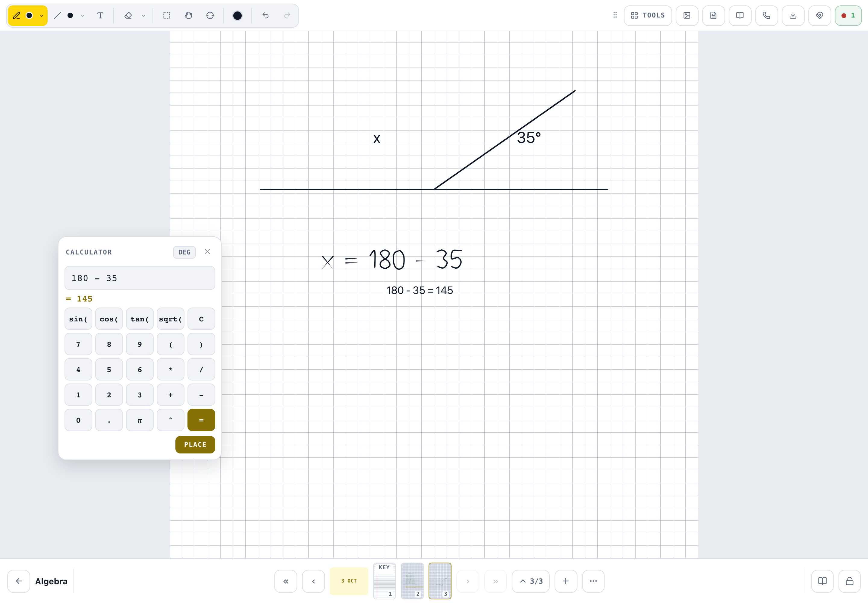This screenshot has height=603, width=868.
Task: Expand line tool options chevron
Action: pyautogui.click(x=82, y=15)
